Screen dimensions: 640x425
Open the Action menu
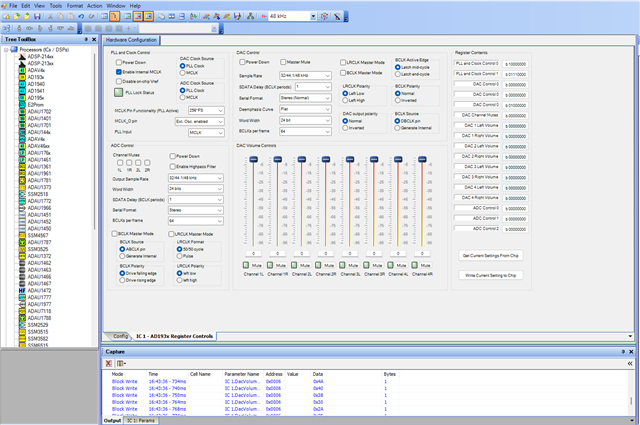pos(94,6)
